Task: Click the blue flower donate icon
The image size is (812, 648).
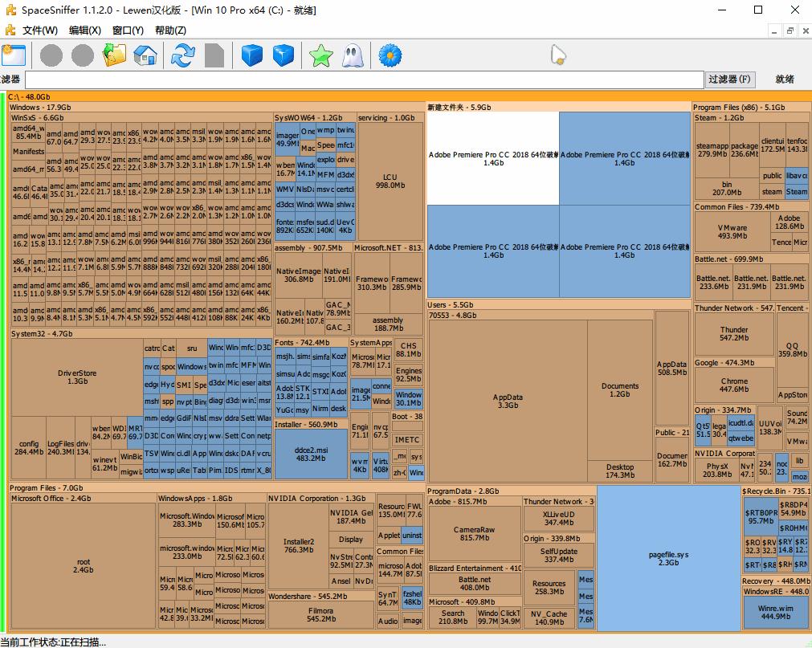Action: click(x=390, y=55)
